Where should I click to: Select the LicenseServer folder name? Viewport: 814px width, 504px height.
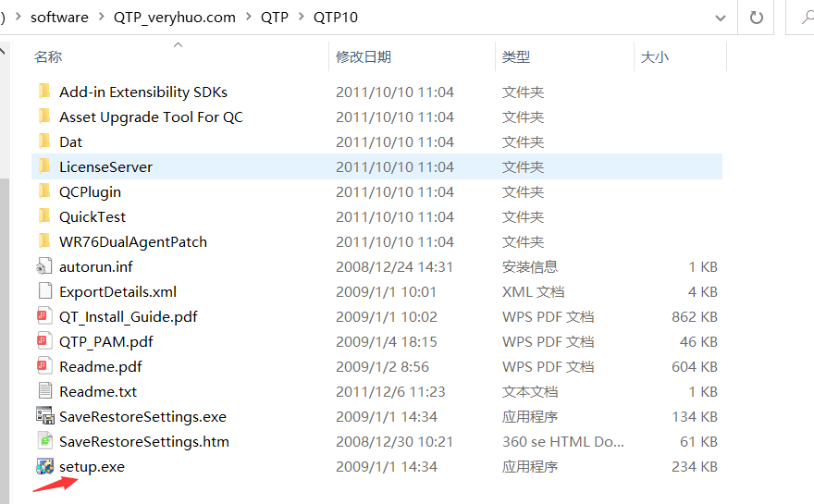pos(105,166)
